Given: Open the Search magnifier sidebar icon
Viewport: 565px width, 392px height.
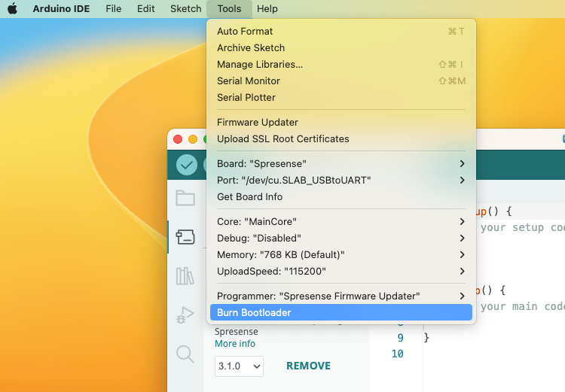Looking at the screenshot, I should point(185,354).
